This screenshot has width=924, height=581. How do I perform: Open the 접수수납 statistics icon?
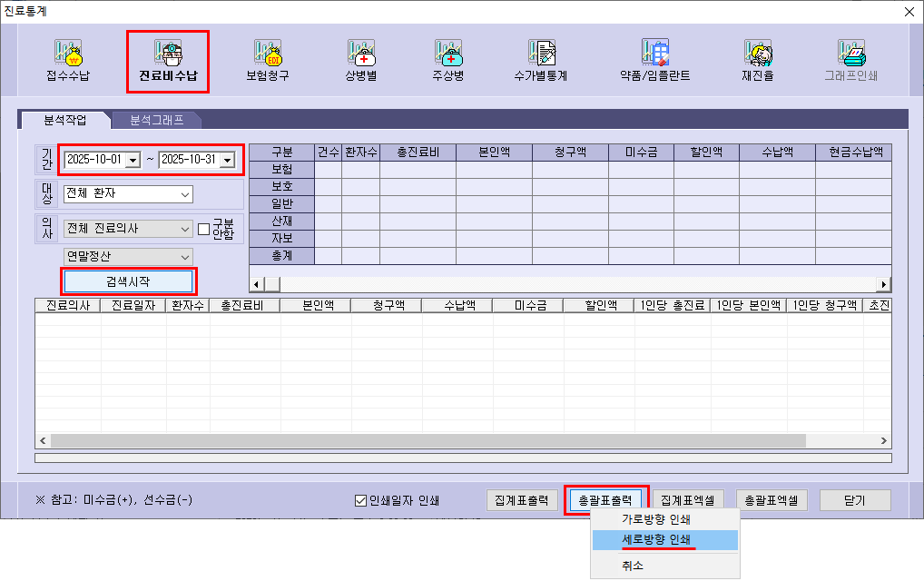68,60
